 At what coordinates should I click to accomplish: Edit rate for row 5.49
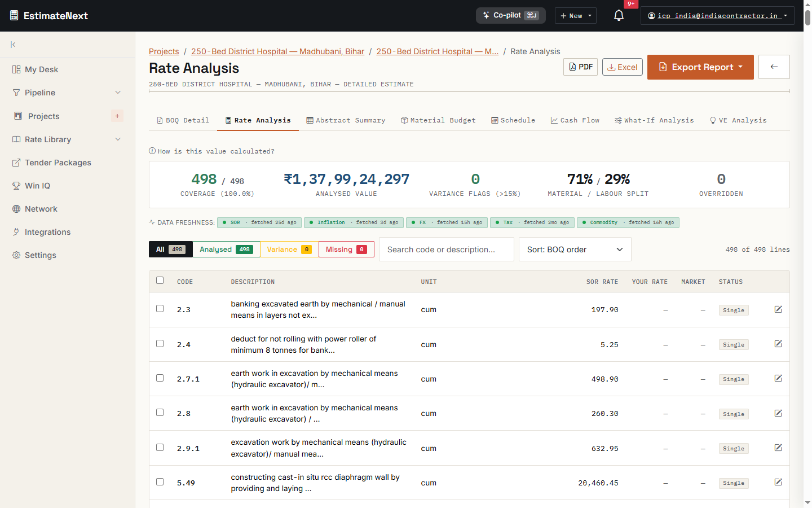click(778, 482)
